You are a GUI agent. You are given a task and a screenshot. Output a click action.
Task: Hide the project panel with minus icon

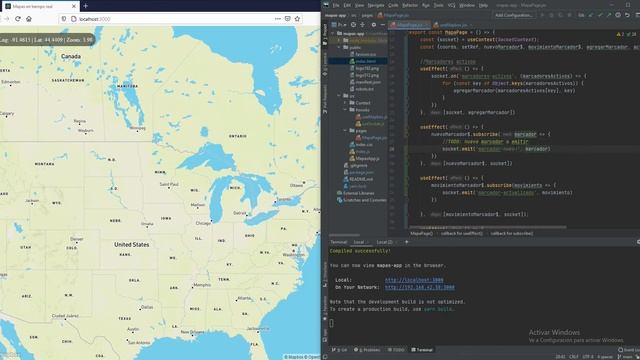382,25
